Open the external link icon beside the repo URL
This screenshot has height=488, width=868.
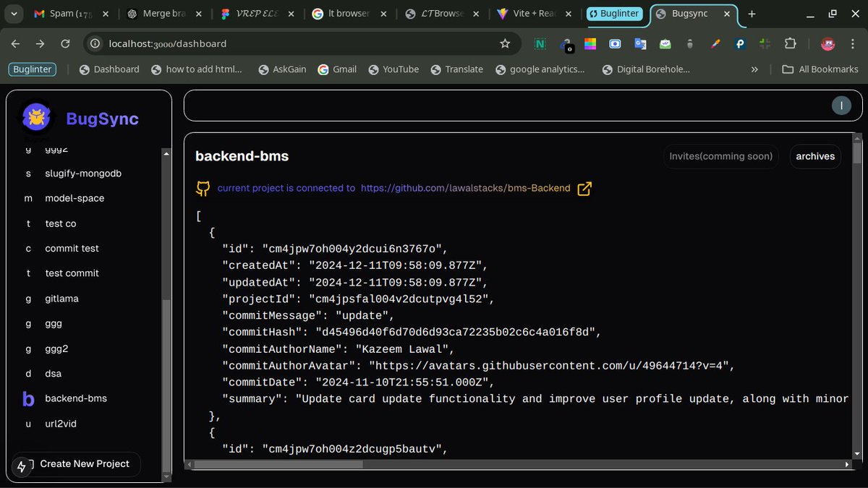(584, 188)
